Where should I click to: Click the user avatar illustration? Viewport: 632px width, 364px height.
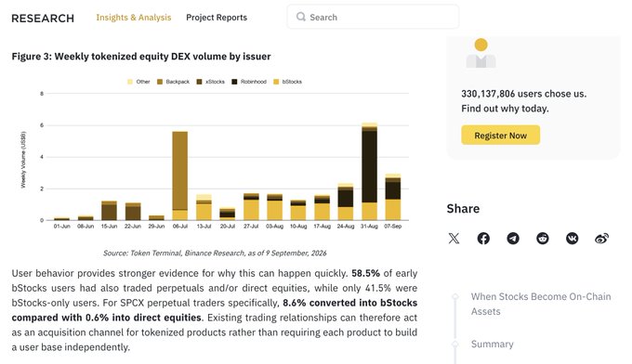coord(481,53)
